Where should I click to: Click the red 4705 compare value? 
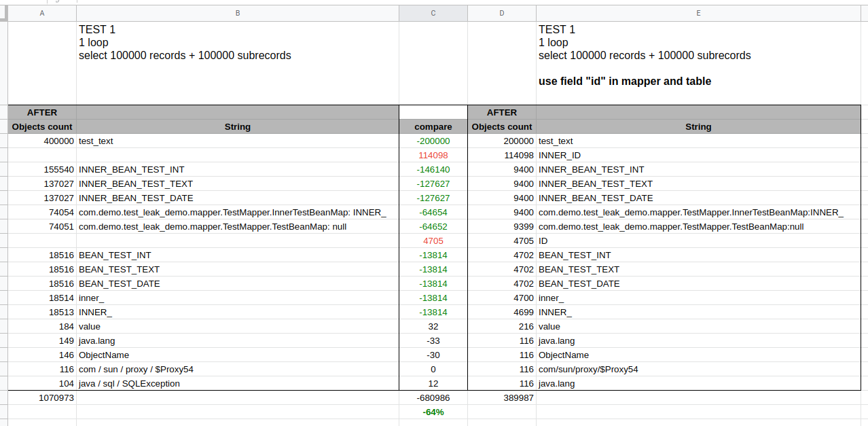pos(433,241)
